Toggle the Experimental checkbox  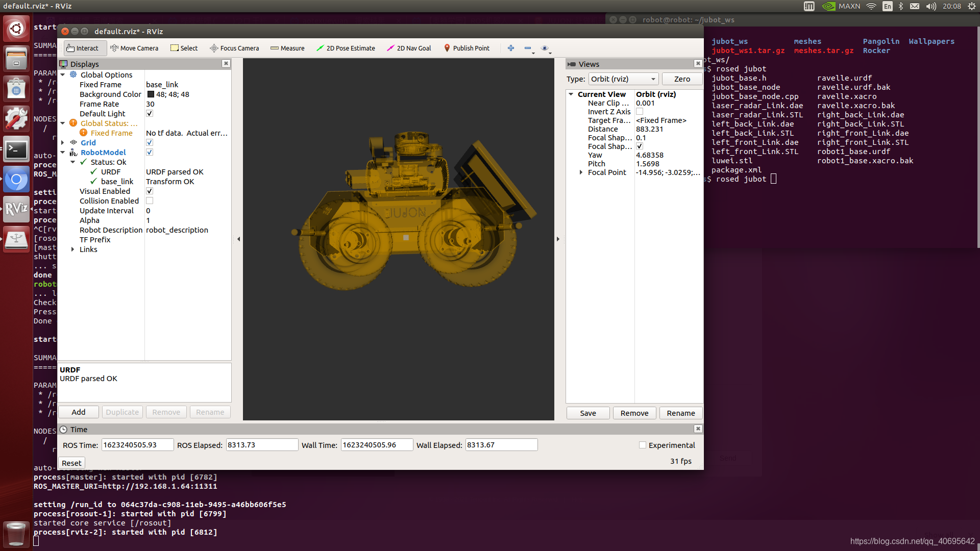[643, 445]
